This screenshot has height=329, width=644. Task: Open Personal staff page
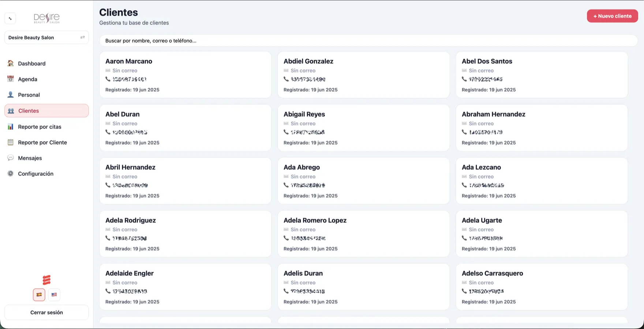[46, 95]
